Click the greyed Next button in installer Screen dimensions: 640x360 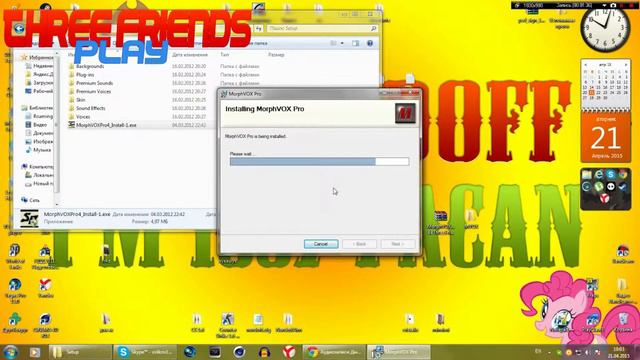tap(398, 244)
